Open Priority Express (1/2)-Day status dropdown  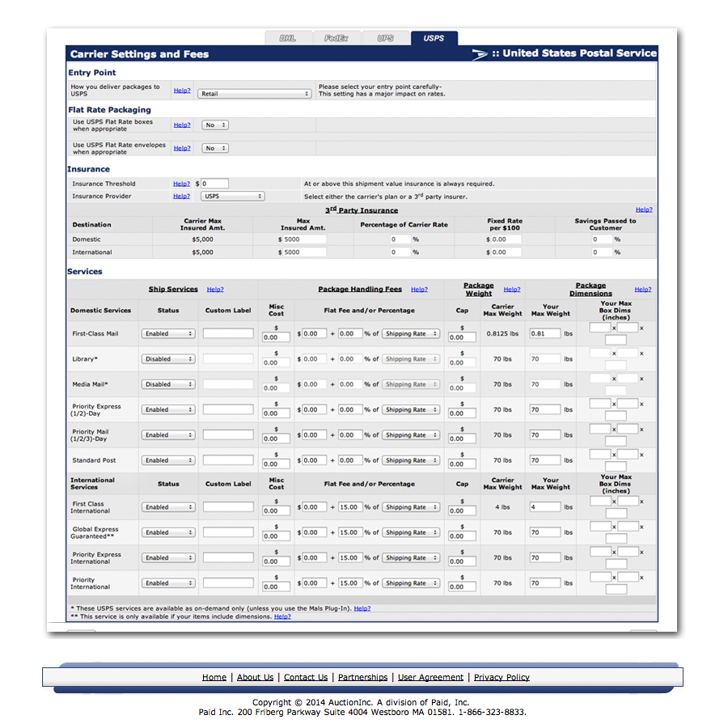(x=168, y=410)
